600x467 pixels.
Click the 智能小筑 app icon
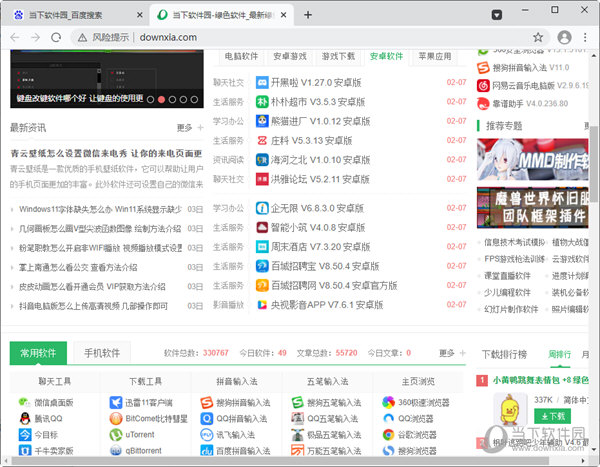[262, 227]
